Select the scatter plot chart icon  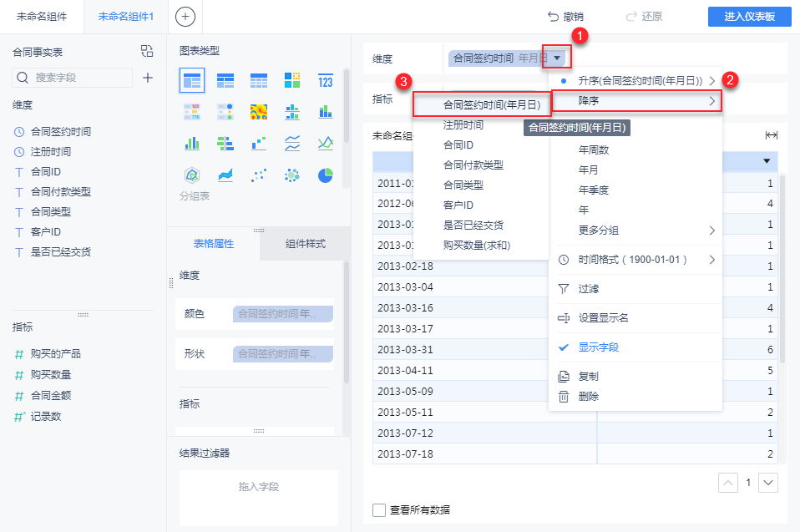(259, 175)
